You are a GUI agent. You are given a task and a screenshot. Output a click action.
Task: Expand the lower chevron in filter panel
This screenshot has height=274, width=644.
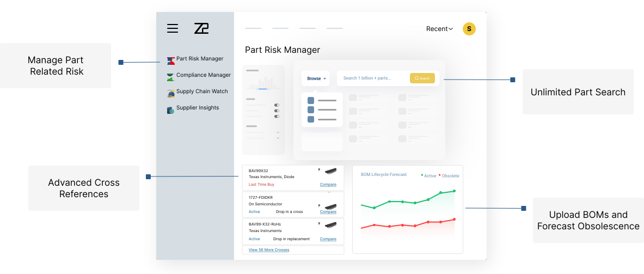[278, 138]
